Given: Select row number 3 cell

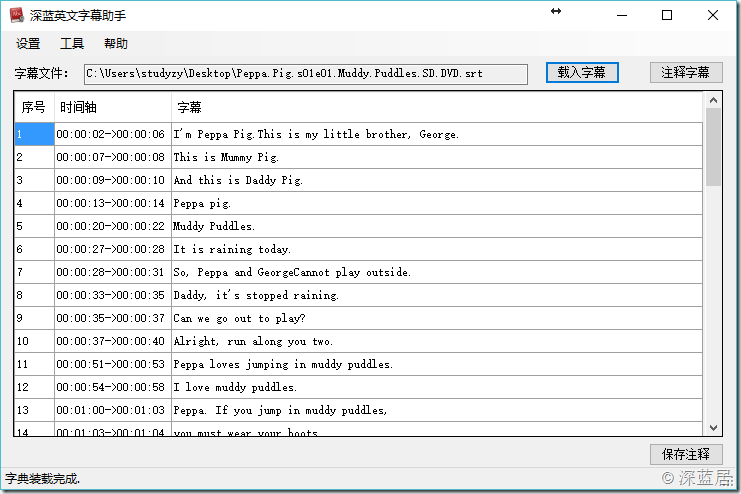Looking at the screenshot, I should point(34,180).
